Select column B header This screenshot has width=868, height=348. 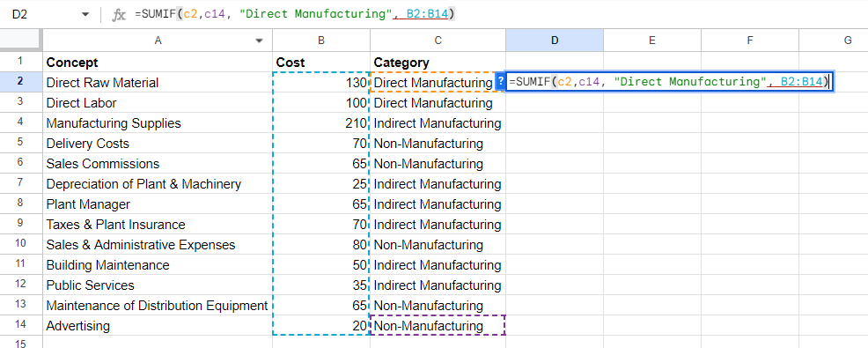[321, 40]
